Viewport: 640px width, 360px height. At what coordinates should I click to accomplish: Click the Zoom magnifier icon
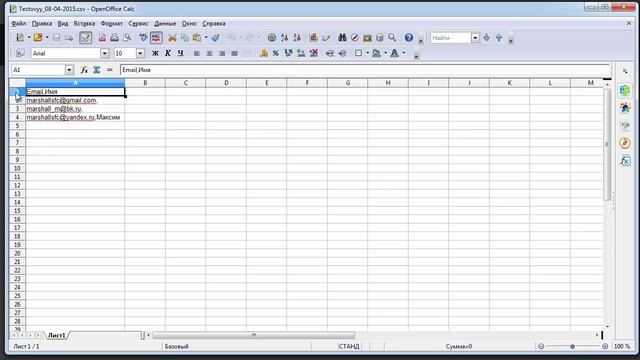pos(392,38)
